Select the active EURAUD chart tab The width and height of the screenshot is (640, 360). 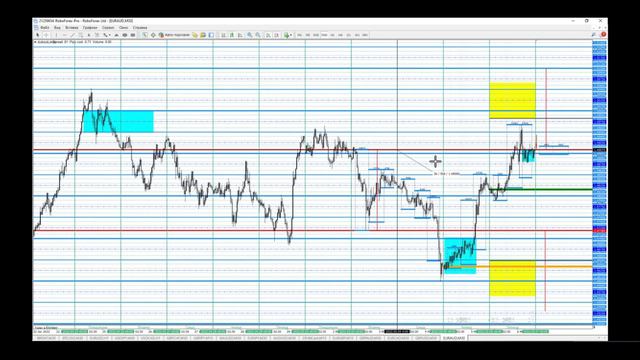coord(454,338)
